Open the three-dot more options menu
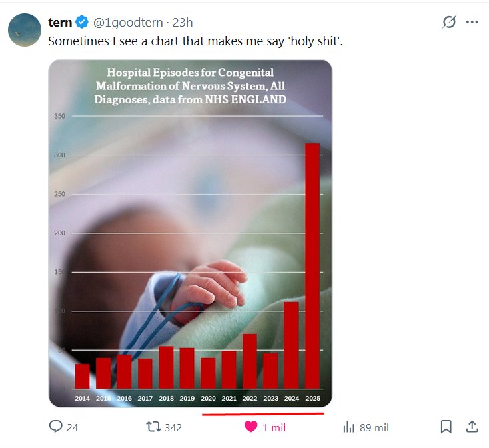489x448 pixels. (472, 22)
